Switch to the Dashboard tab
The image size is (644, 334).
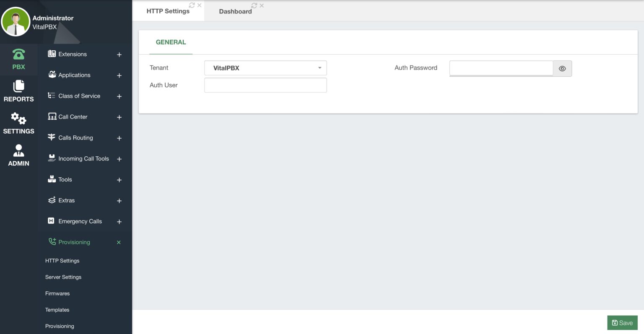click(235, 11)
